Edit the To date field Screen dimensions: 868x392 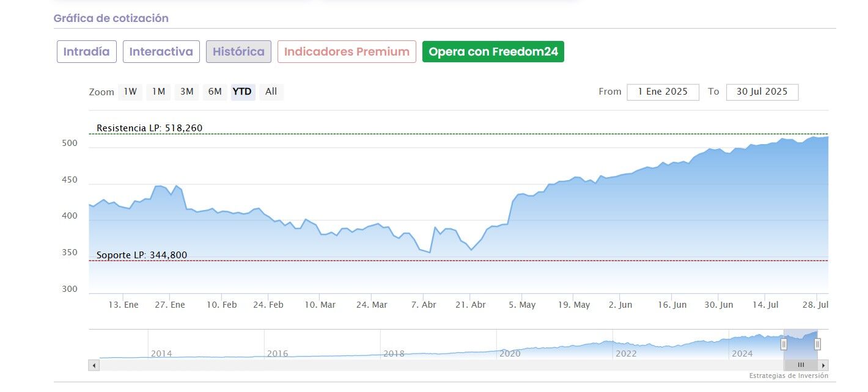[x=762, y=92]
